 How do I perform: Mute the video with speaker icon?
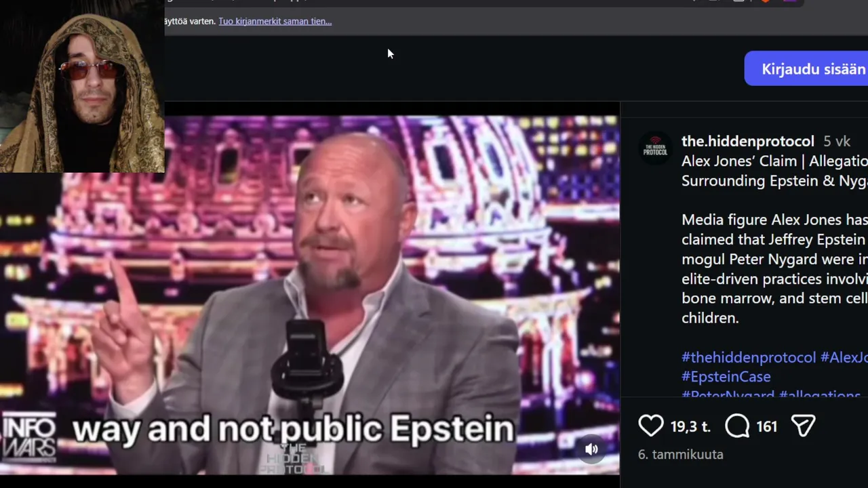tap(591, 449)
